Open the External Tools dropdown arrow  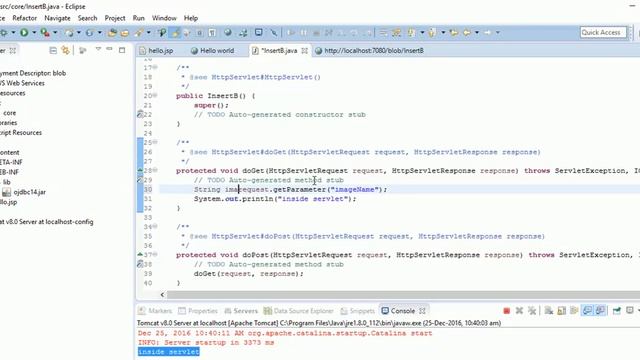55,32
